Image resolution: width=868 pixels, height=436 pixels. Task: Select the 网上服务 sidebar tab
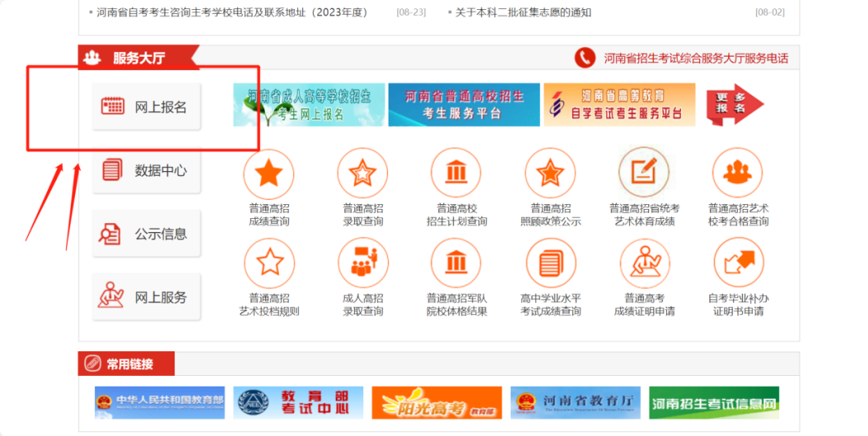147,298
